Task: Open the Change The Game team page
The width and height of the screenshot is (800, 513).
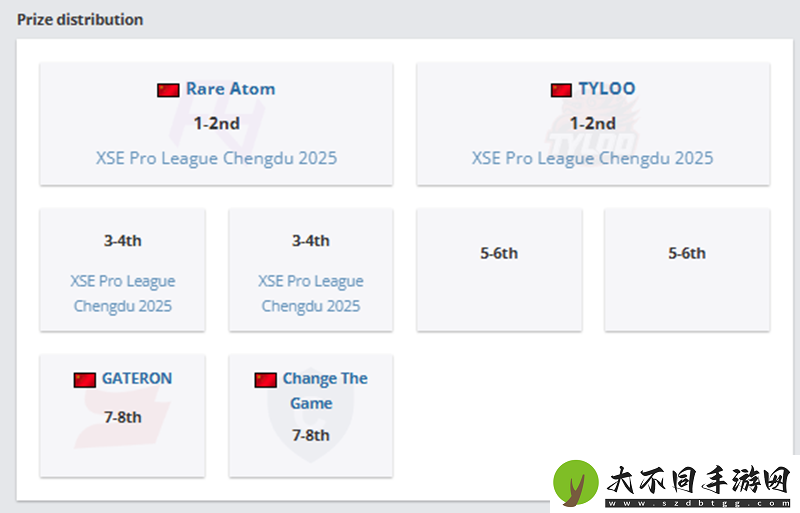Action: [325, 390]
